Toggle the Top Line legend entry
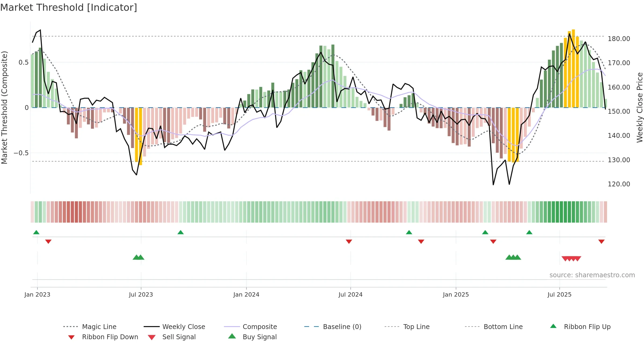The width and height of the screenshot is (644, 362). tap(407, 327)
